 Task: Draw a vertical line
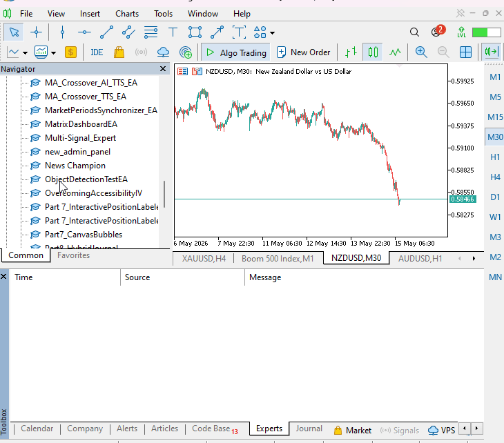tap(62, 32)
